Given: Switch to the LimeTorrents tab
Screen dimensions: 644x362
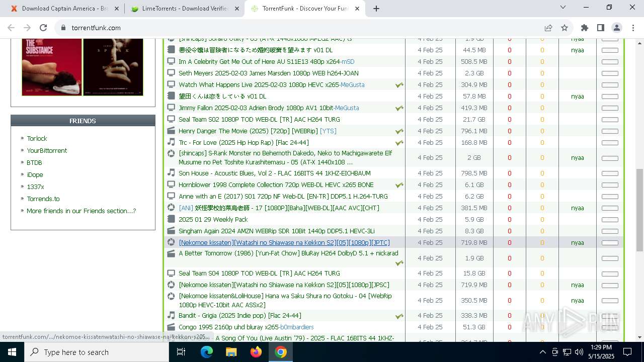Looking at the screenshot, I should click(184, 9).
